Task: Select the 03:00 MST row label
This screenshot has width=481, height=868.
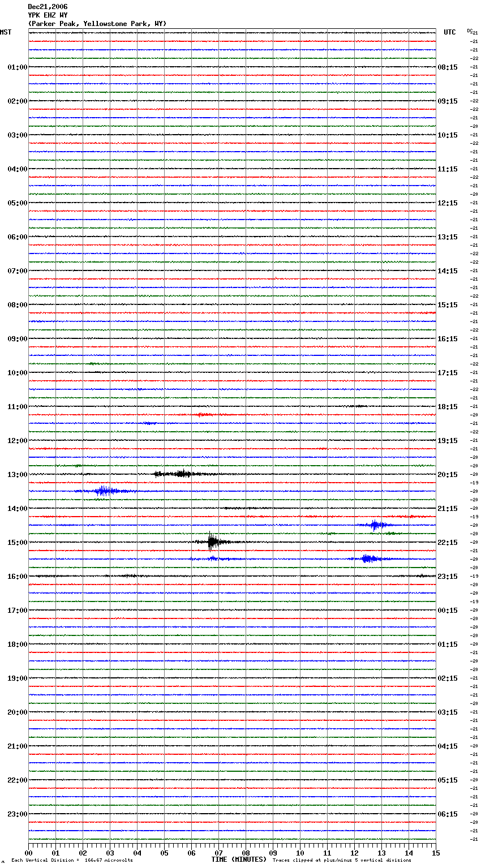Action: [x=18, y=135]
